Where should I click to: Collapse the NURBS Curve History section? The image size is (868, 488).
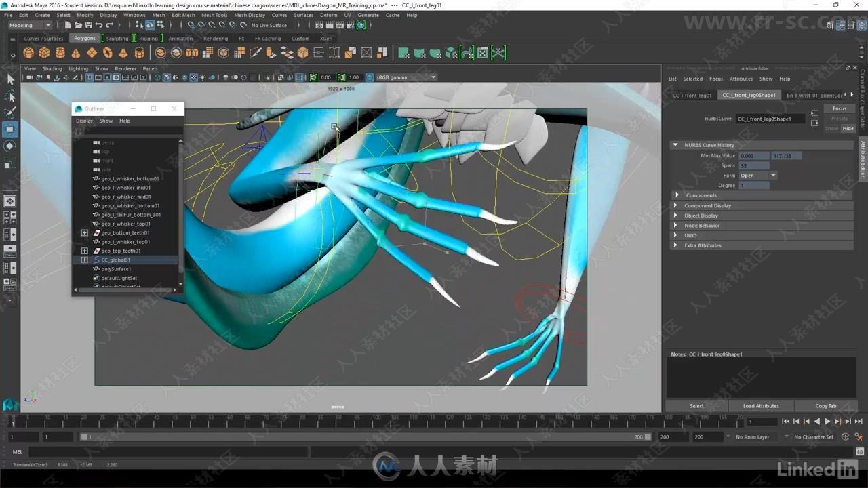coord(675,145)
